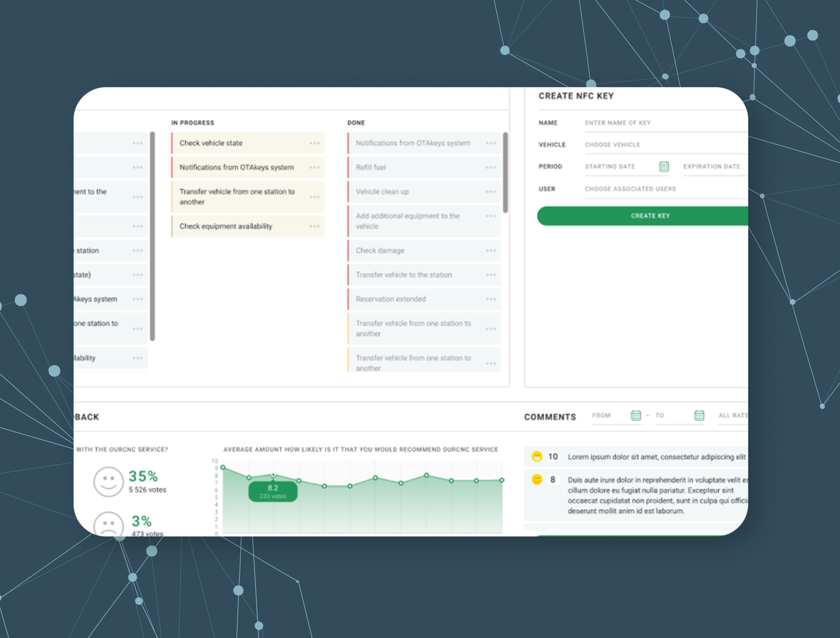Click the COMMENTS section heading
This screenshot has width=840, height=638.
[x=550, y=417]
